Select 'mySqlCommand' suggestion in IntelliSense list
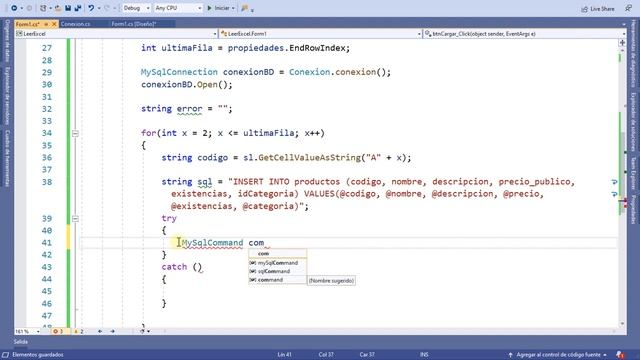The height and width of the screenshot is (360, 640). [x=278, y=263]
